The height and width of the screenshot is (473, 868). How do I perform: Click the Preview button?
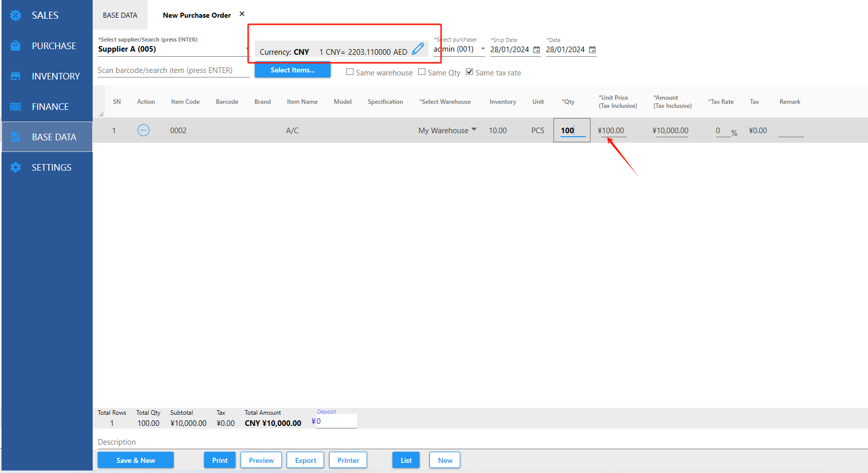coord(261,460)
